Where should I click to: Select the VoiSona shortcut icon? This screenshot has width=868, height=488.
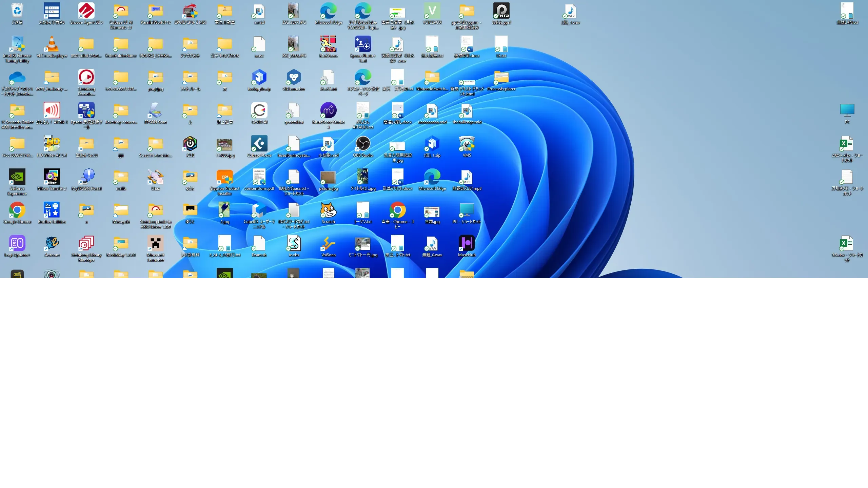coord(328,243)
